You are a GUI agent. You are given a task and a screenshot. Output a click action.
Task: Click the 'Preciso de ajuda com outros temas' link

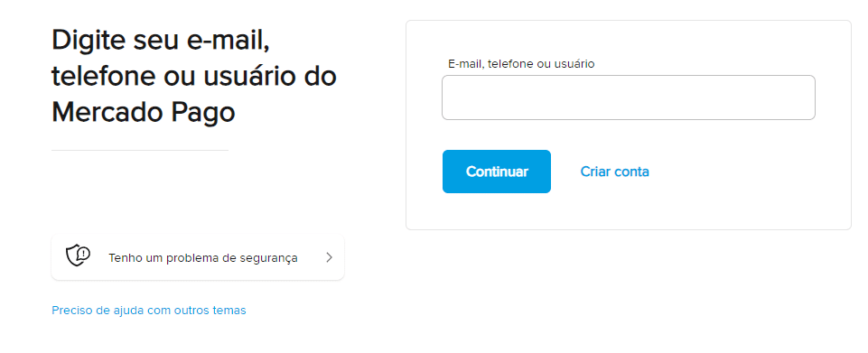[148, 311]
